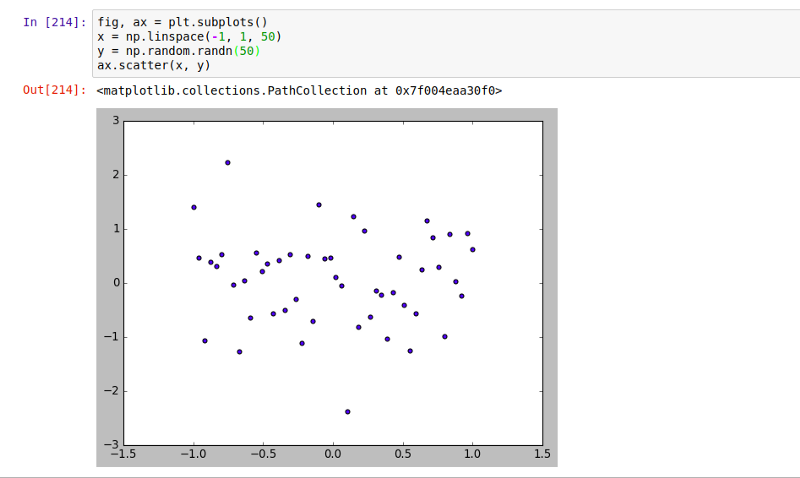Click the y-axis tick label '−2'
800x478 pixels.
(112, 391)
